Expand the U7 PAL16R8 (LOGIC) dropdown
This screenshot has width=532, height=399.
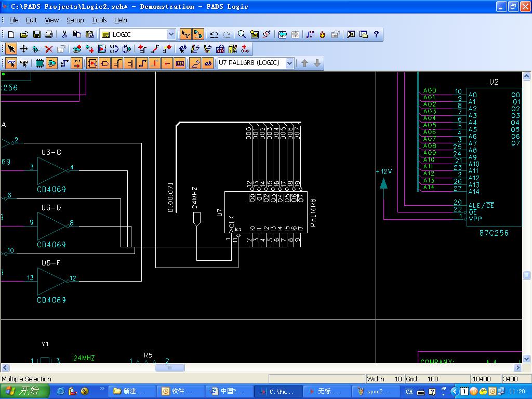[x=289, y=63]
